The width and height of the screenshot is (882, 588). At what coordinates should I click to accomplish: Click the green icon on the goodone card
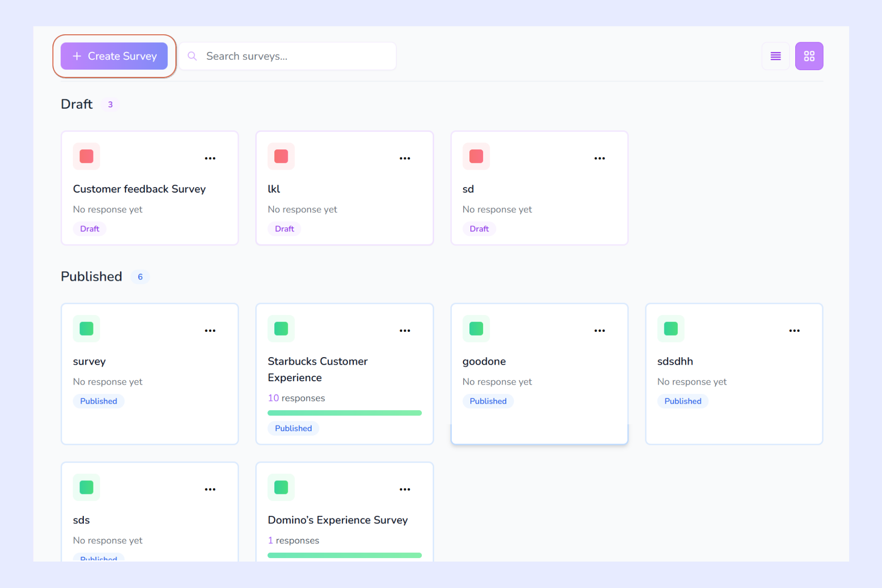click(x=475, y=329)
